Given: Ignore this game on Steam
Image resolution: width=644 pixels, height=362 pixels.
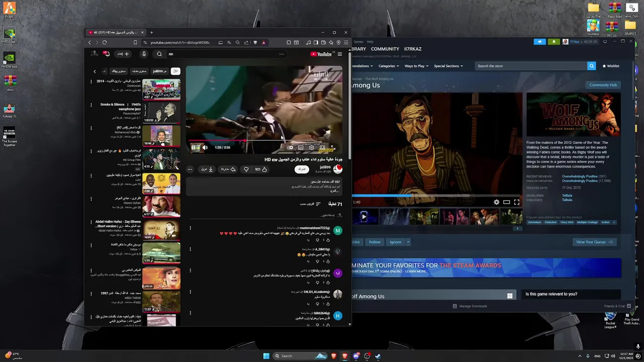Looking at the screenshot, I should tap(395, 242).
